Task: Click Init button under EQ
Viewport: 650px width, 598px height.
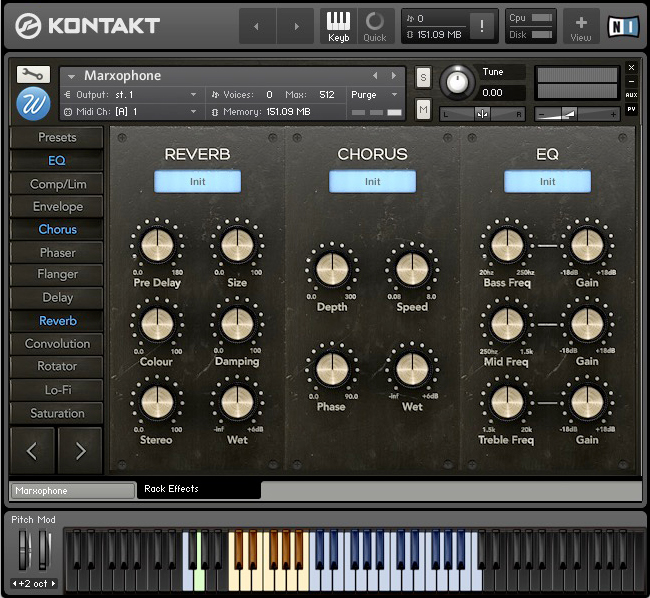Action: click(x=547, y=181)
